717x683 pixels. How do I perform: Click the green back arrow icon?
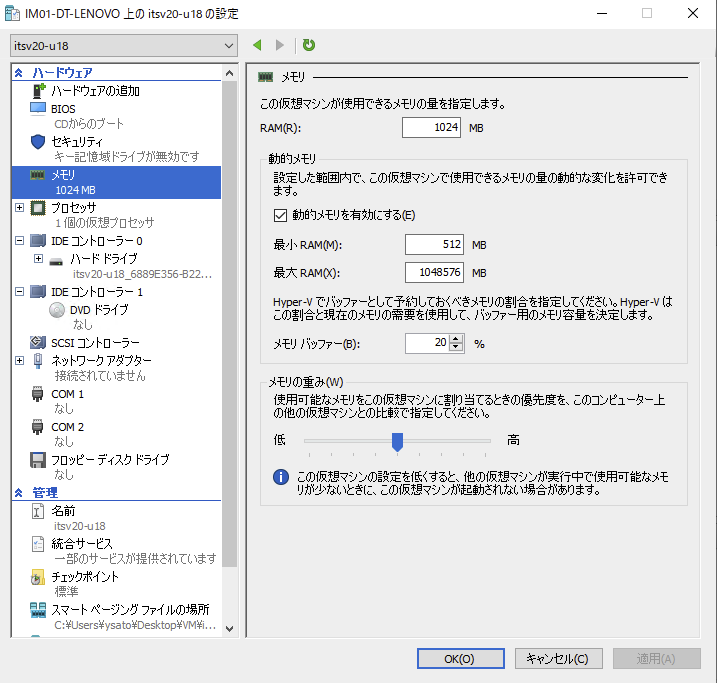click(x=258, y=45)
